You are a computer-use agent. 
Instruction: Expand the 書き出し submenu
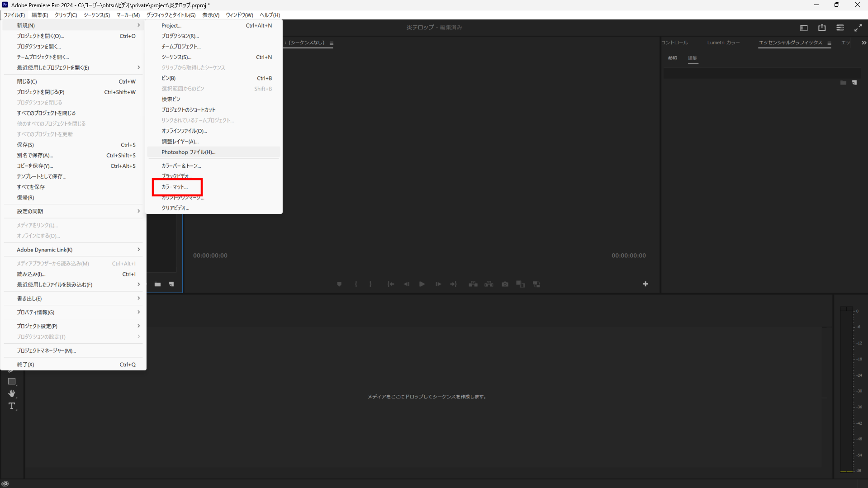[73, 298]
